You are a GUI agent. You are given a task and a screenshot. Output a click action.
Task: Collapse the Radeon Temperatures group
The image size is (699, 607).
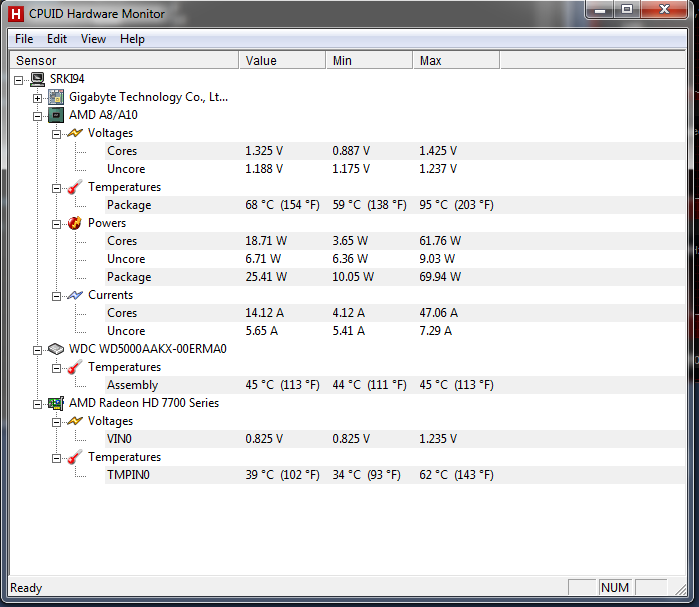coord(56,458)
